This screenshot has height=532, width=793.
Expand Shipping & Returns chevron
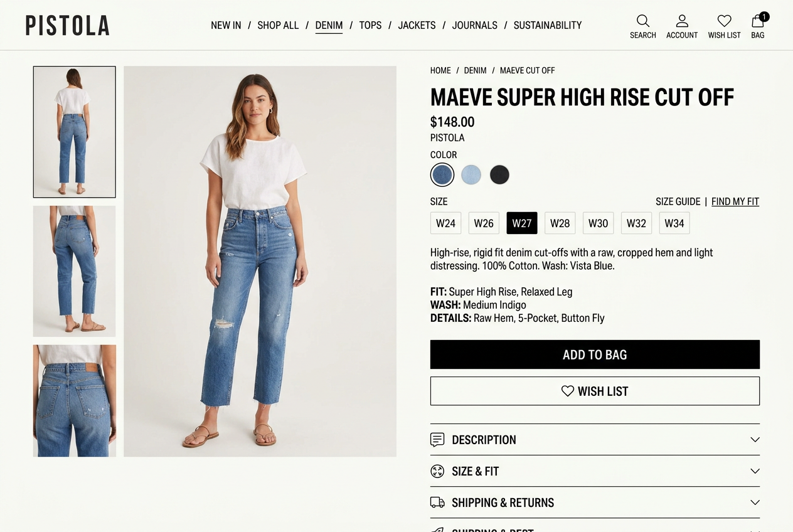tap(755, 503)
